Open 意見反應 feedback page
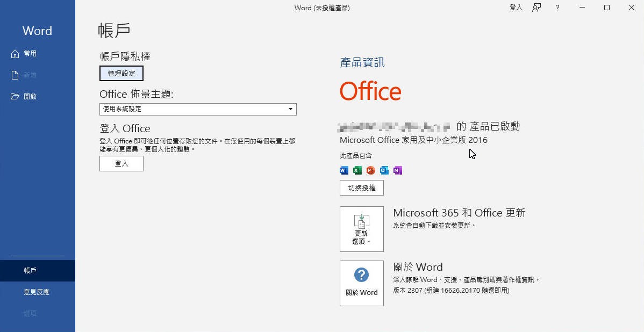 (38, 292)
